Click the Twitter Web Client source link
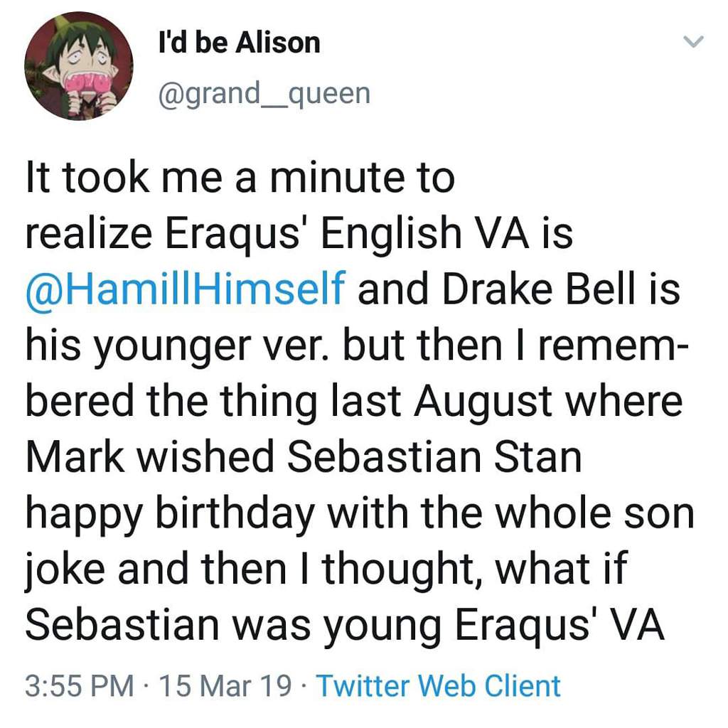 (438, 685)
